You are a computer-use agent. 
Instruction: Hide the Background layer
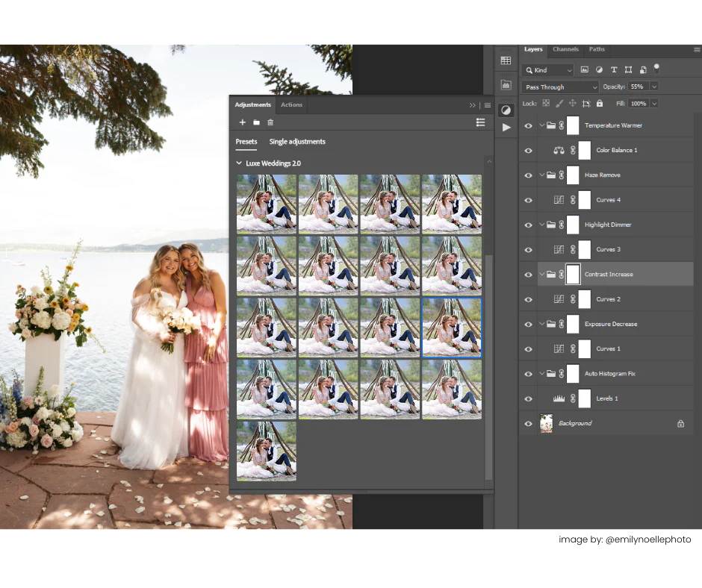[528, 423]
